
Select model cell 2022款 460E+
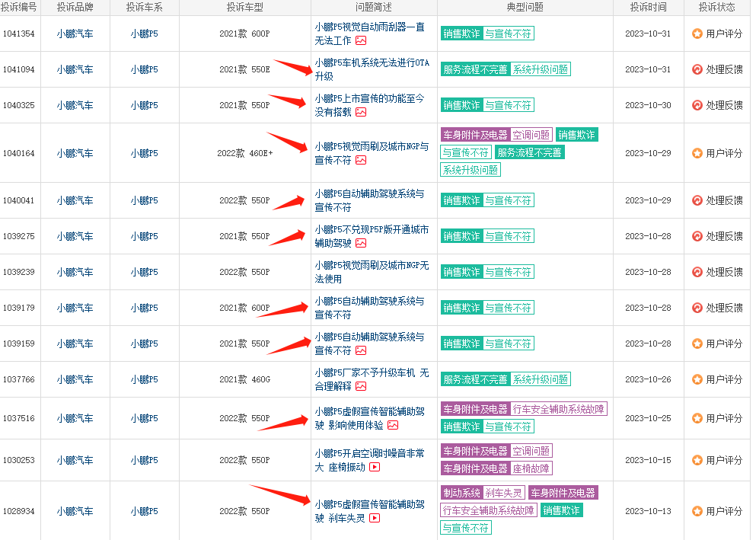click(245, 153)
